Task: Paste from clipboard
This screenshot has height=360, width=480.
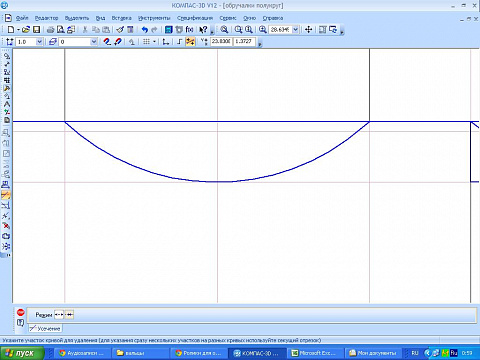Action: [x=106, y=30]
